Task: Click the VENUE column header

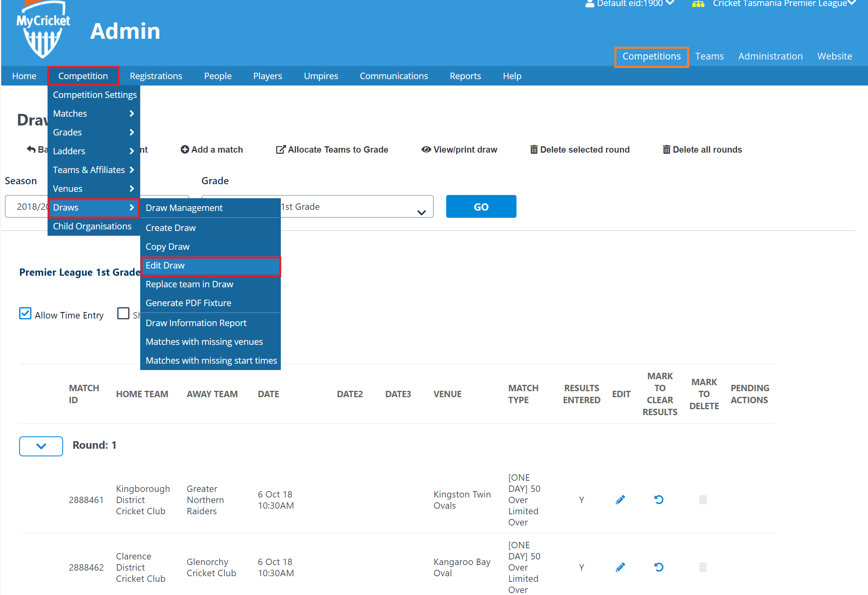Action: (x=447, y=394)
